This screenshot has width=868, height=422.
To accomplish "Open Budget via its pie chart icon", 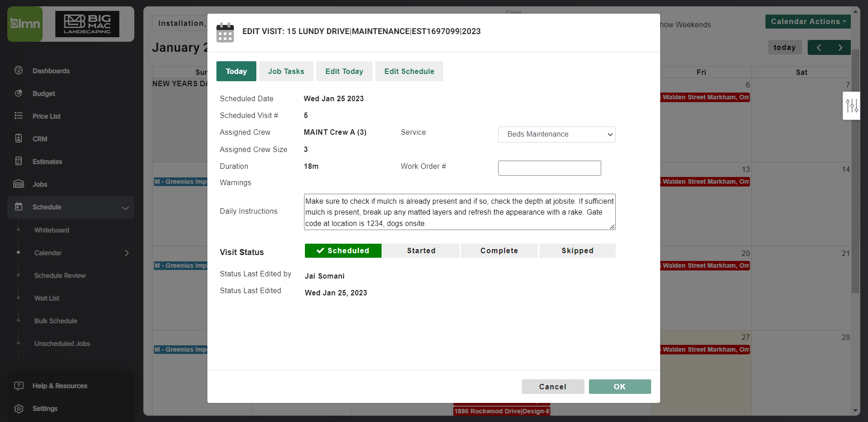I will [19, 93].
